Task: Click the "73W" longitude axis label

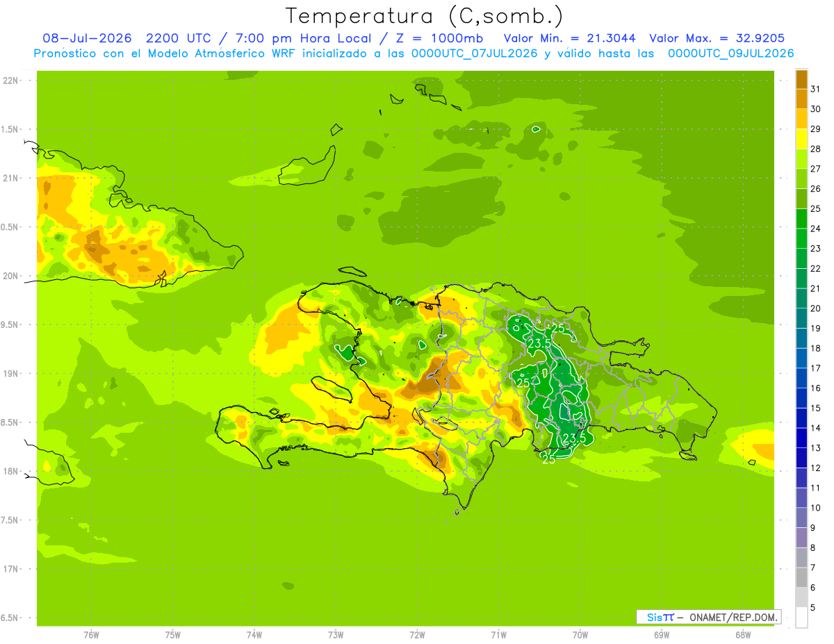Action: coord(336,634)
